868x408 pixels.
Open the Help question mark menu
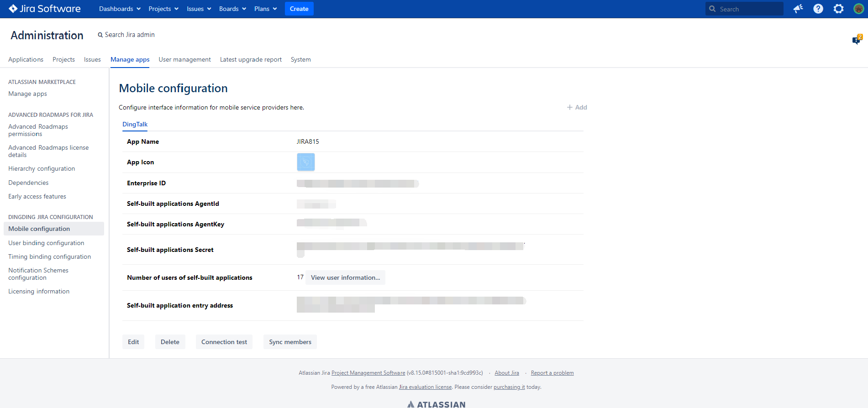coord(818,9)
